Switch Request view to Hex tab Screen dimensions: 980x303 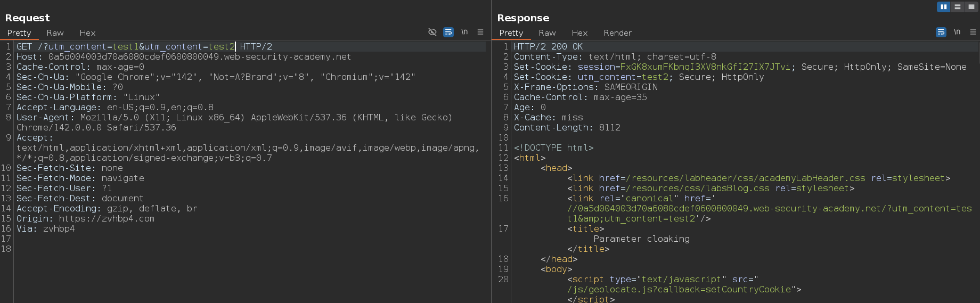point(87,33)
